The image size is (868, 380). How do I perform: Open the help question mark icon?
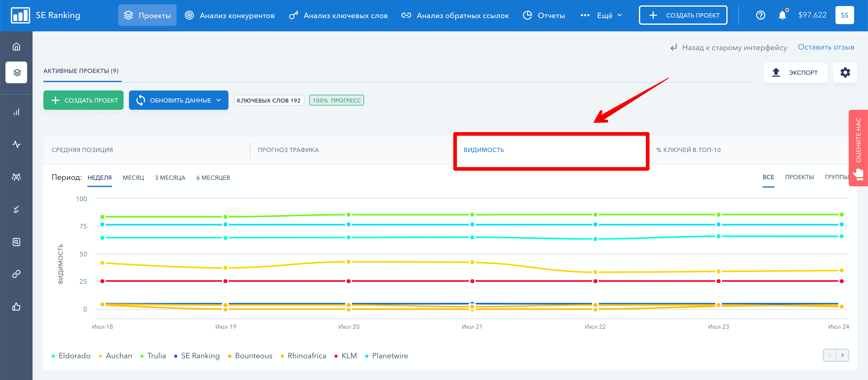(x=760, y=15)
